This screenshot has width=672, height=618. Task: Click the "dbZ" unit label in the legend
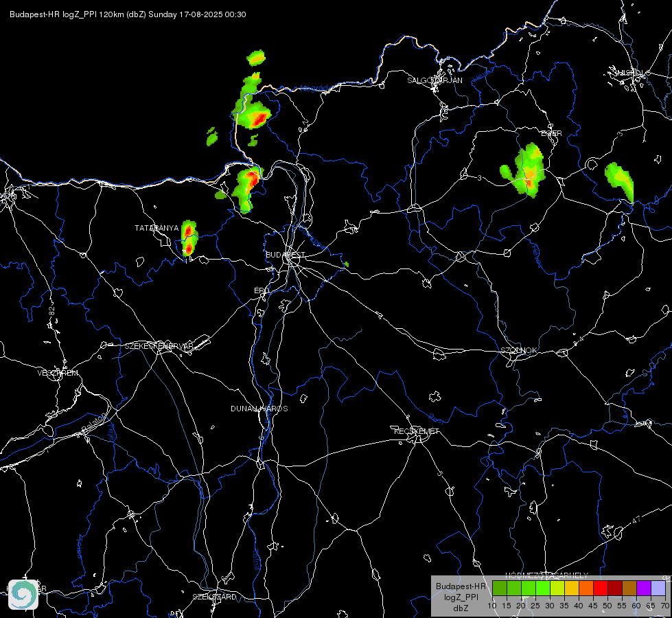tap(461, 608)
